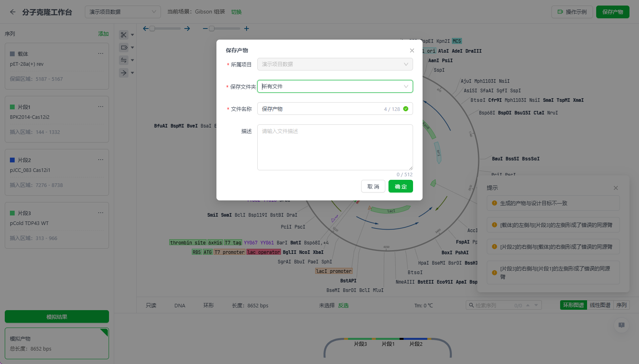This screenshot has width=639, height=364.
Task: Close the 提示 notification panel
Action: coord(616,188)
